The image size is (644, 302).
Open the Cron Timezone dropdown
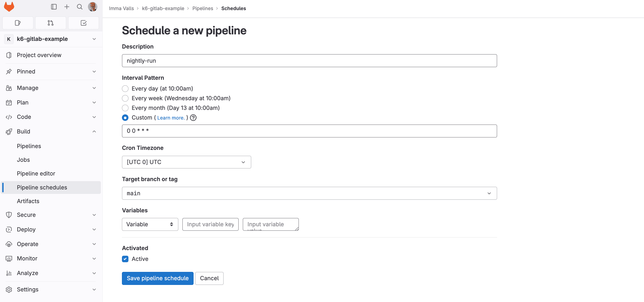pyautogui.click(x=186, y=162)
